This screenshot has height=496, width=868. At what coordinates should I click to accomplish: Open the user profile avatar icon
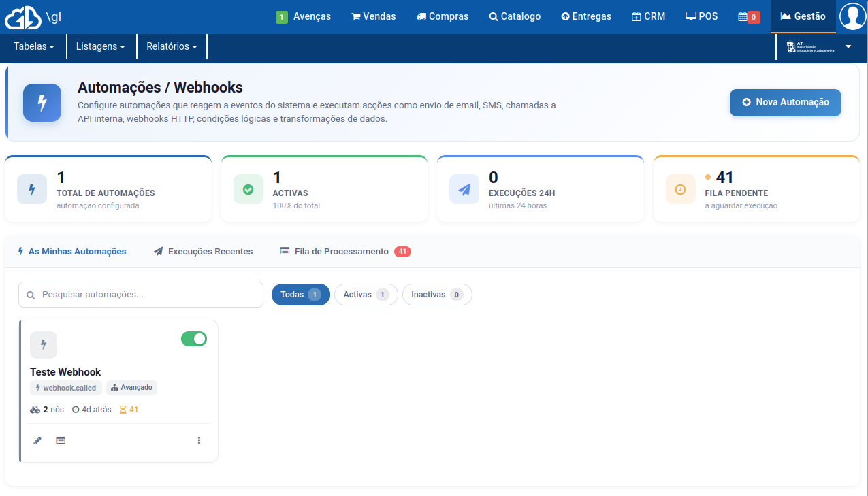click(852, 16)
